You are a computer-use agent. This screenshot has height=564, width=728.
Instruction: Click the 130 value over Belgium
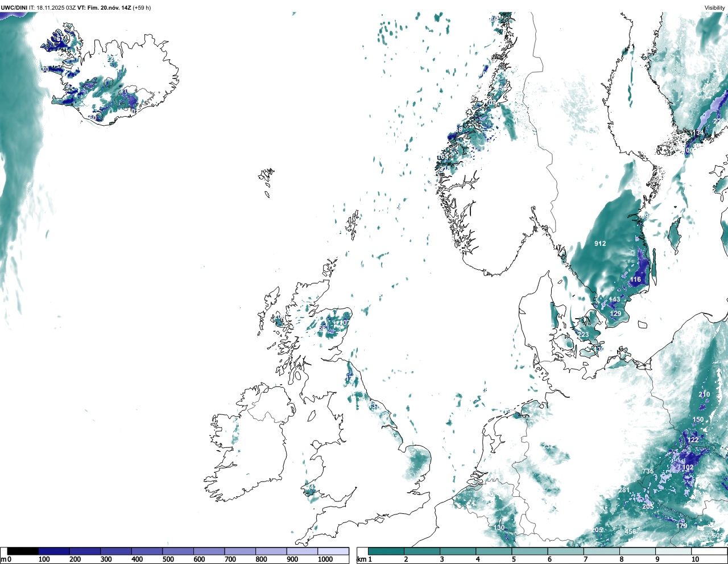[x=499, y=528]
